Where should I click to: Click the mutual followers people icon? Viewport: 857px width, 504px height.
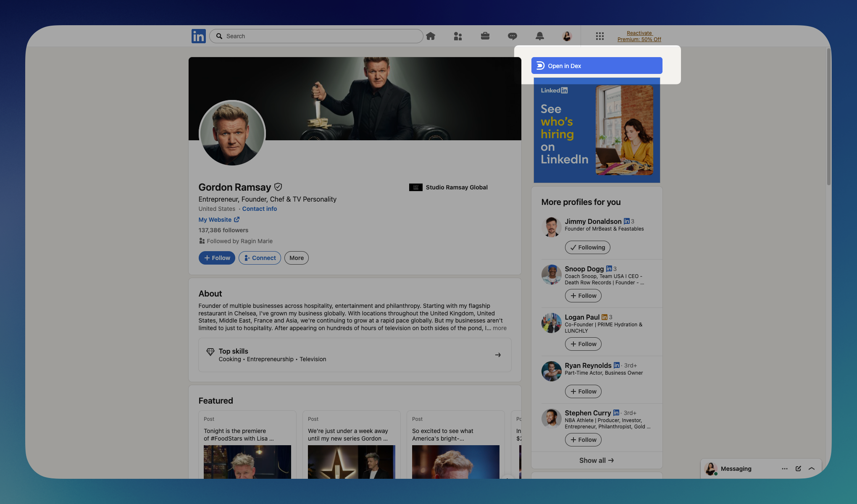coord(202,241)
